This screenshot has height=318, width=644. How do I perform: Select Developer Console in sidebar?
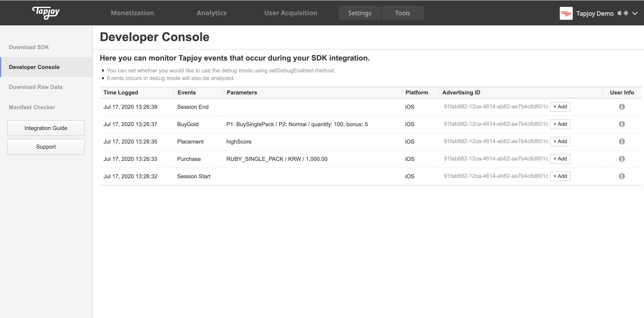pos(46,67)
